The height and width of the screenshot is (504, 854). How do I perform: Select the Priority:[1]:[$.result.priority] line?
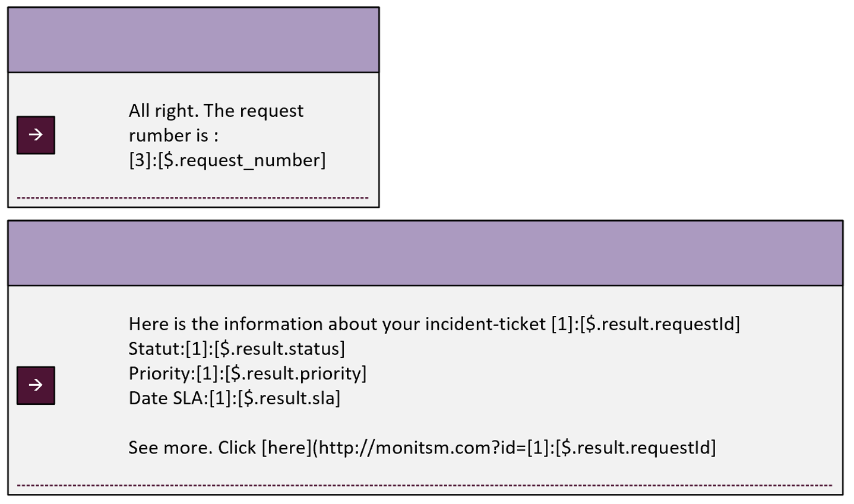[x=248, y=373]
